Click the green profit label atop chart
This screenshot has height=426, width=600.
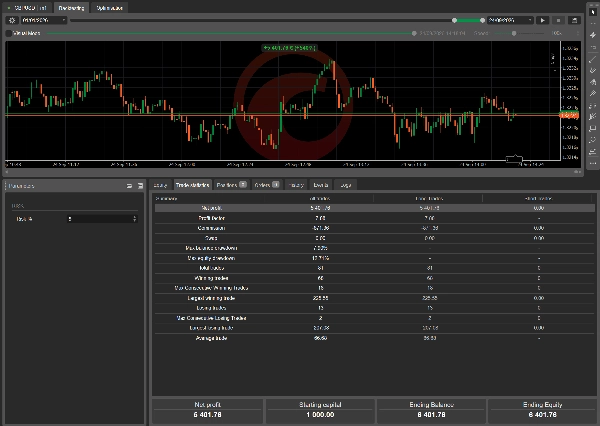click(x=289, y=48)
